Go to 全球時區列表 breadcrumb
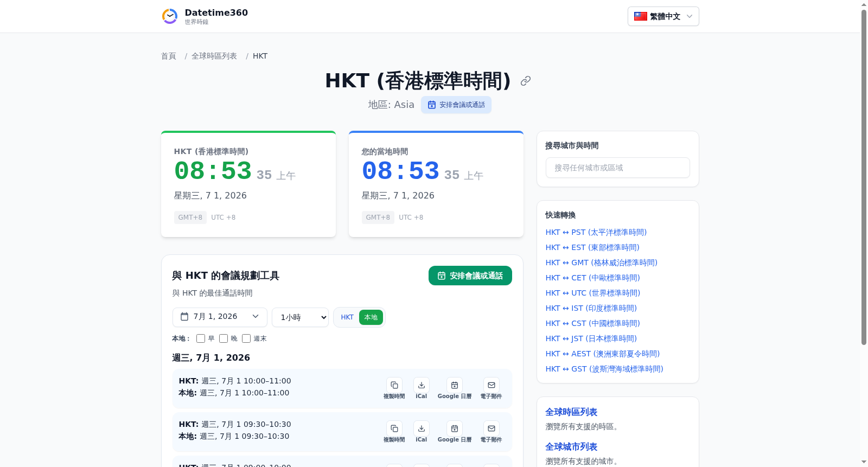 214,56
